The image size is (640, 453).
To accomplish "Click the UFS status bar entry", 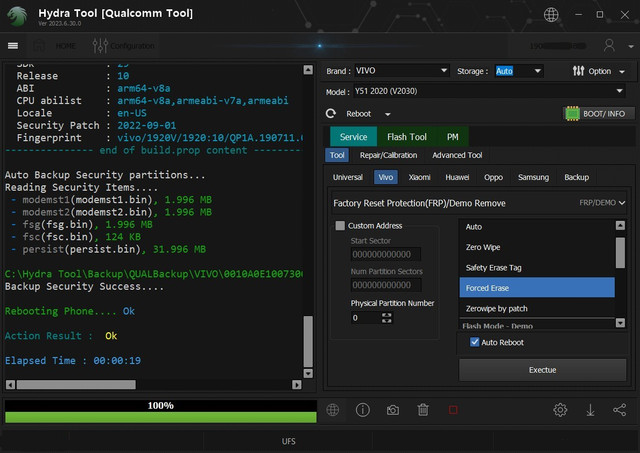I will pyautogui.click(x=289, y=441).
